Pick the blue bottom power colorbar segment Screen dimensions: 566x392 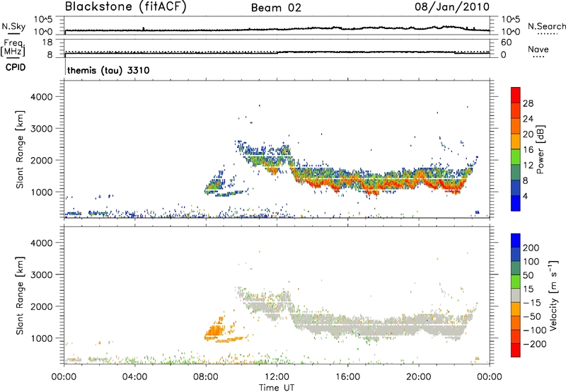516,203
